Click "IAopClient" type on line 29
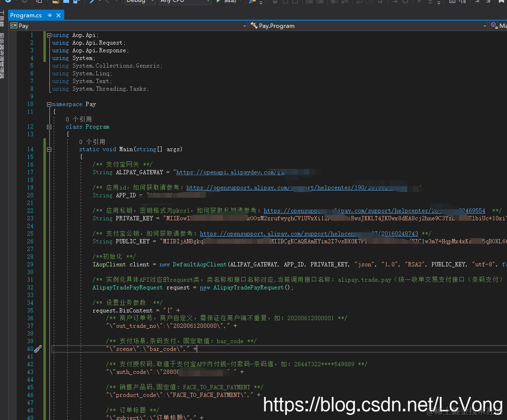 (109, 264)
